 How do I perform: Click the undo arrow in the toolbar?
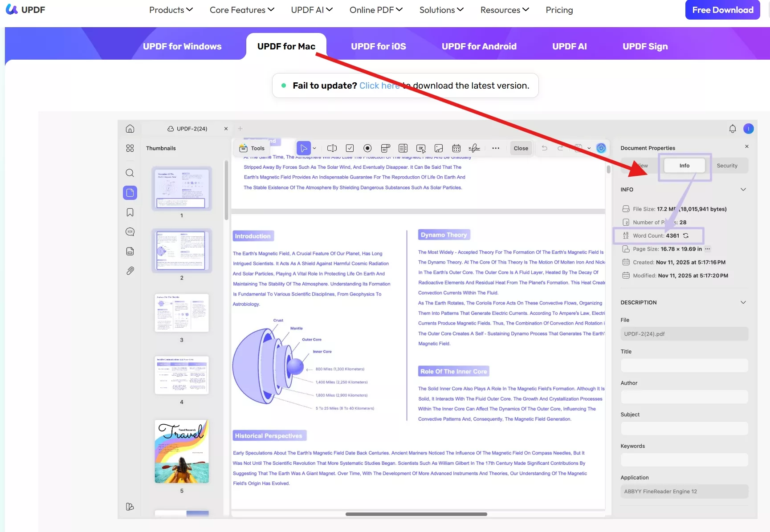coord(544,148)
